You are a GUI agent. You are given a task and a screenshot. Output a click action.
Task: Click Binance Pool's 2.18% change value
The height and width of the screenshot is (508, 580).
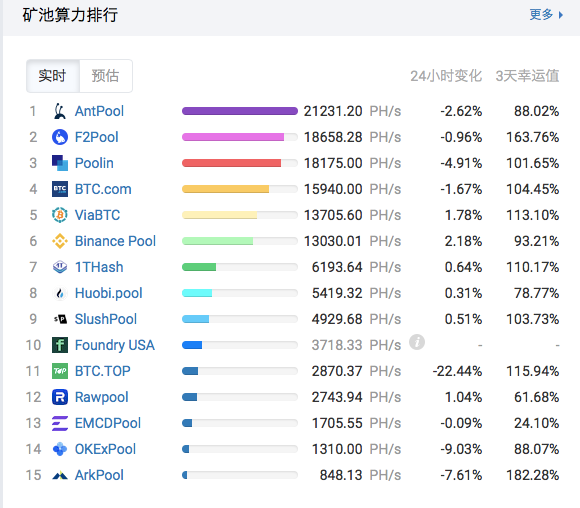pos(463,241)
